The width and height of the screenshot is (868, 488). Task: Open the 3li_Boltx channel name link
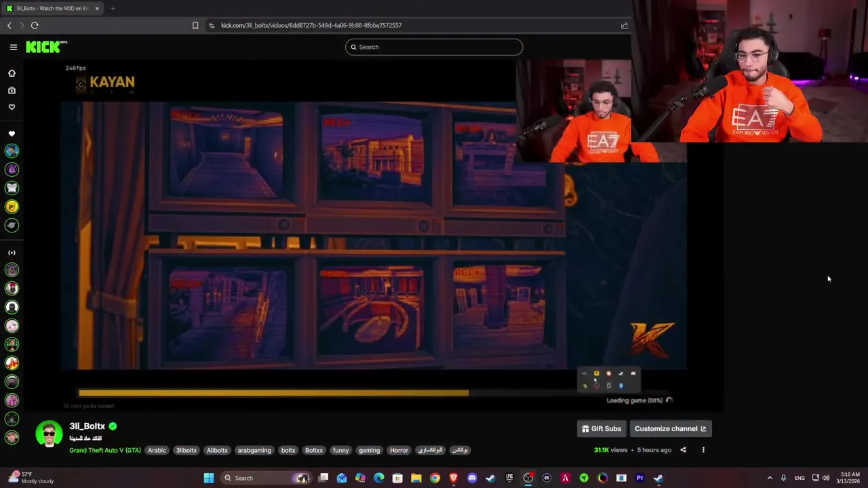point(87,426)
